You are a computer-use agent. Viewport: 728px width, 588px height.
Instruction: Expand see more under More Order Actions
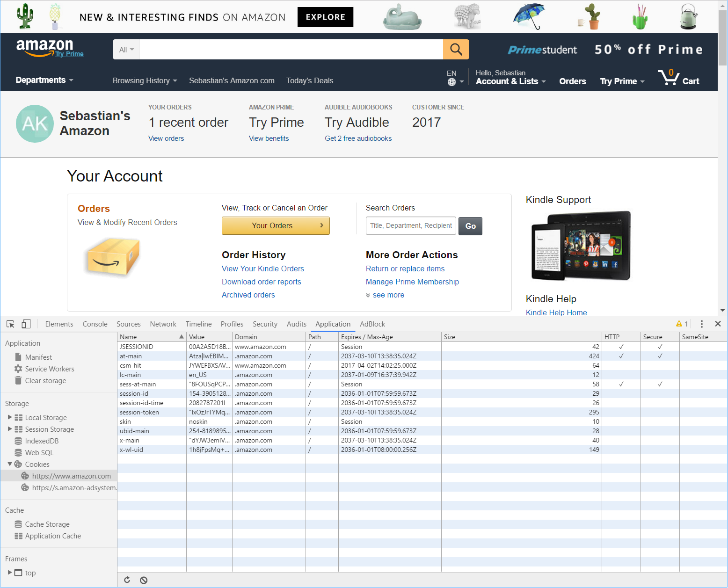(385, 295)
